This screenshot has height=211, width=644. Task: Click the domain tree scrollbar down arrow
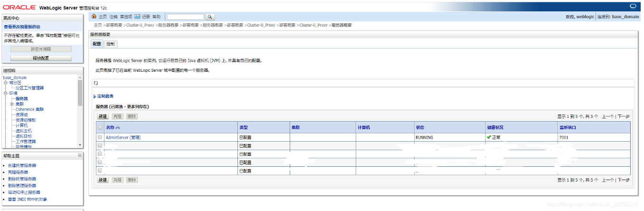tap(80, 145)
